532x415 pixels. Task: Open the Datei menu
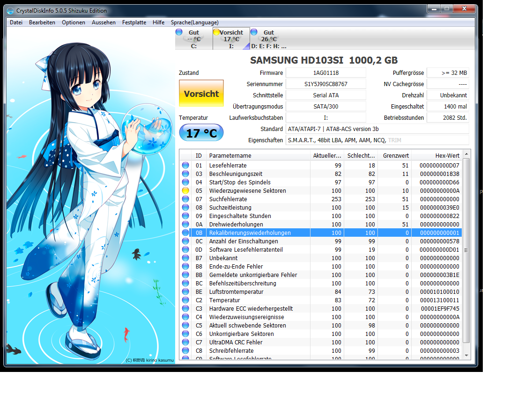point(16,22)
